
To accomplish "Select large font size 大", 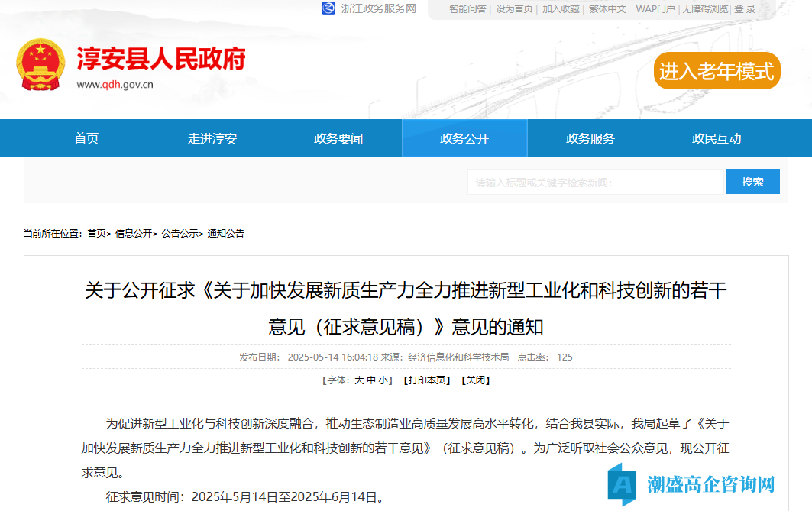I will click(358, 380).
